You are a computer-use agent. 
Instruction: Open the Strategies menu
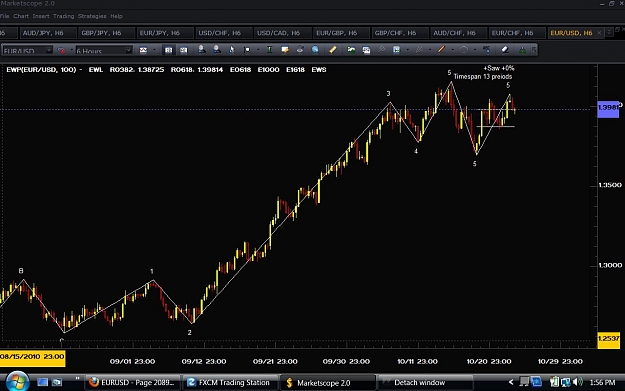(x=92, y=16)
